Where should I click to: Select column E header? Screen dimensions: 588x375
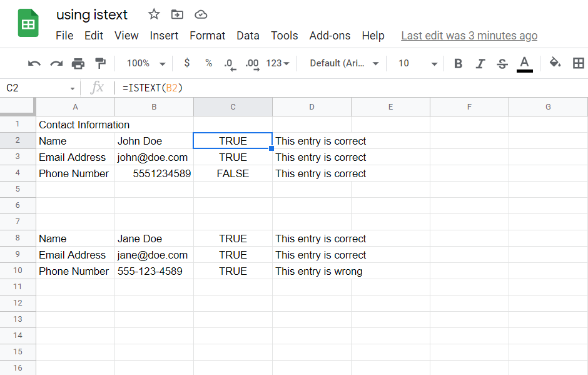coord(390,107)
